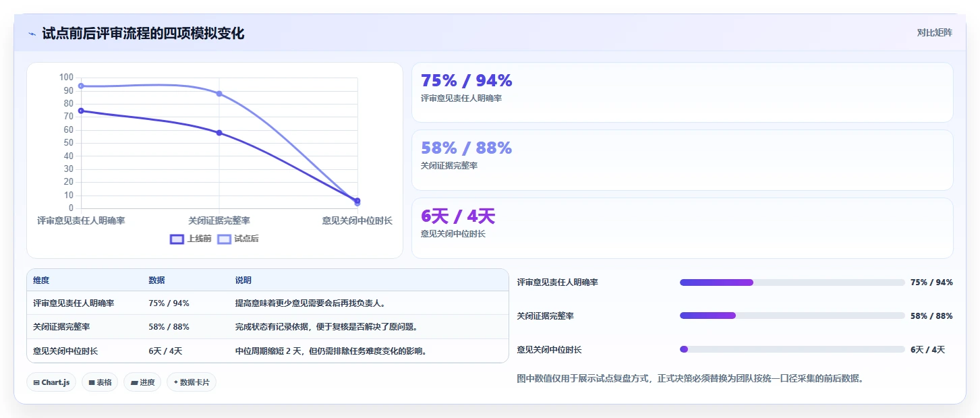Click the 关闭证据完整率 caption under 58% / 88% card

click(449, 166)
